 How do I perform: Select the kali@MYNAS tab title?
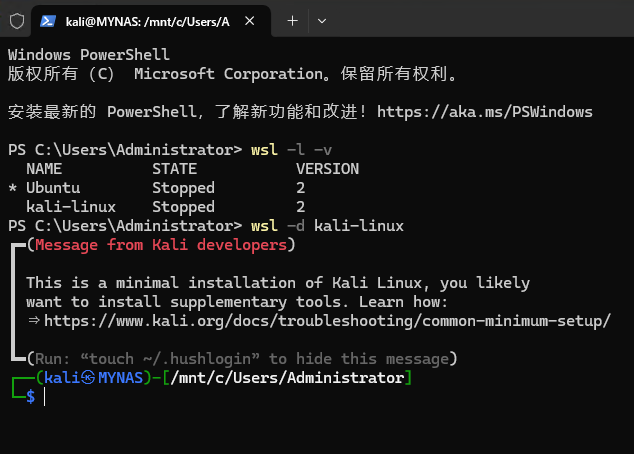(x=148, y=21)
